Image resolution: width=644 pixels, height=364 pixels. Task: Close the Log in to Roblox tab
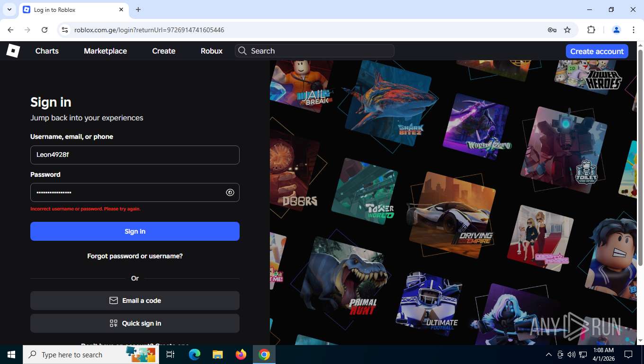point(121,9)
